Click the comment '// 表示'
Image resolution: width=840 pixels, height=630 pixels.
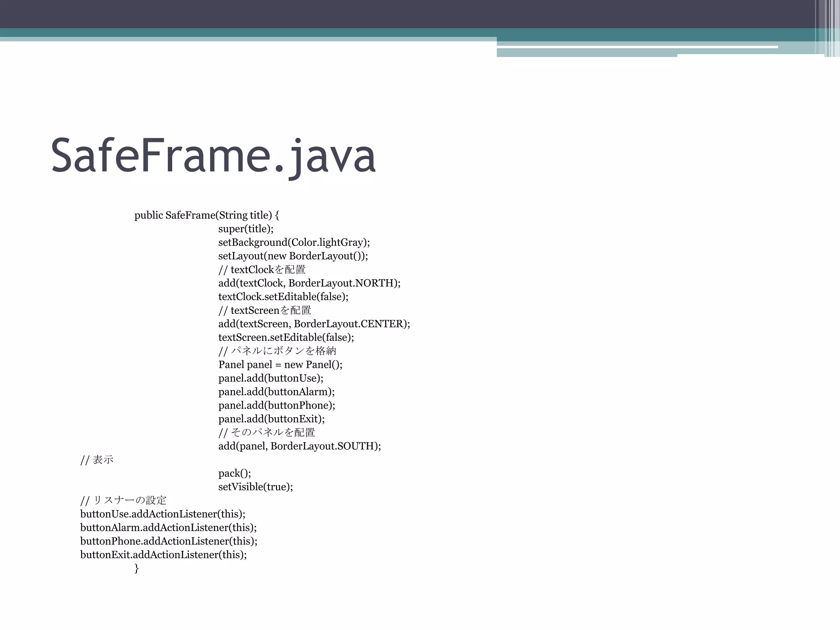pyautogui.click(x=97, y=459)
